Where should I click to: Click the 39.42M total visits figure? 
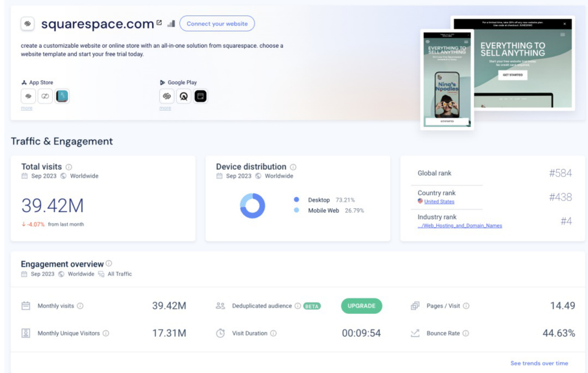(x=52, y=206)
